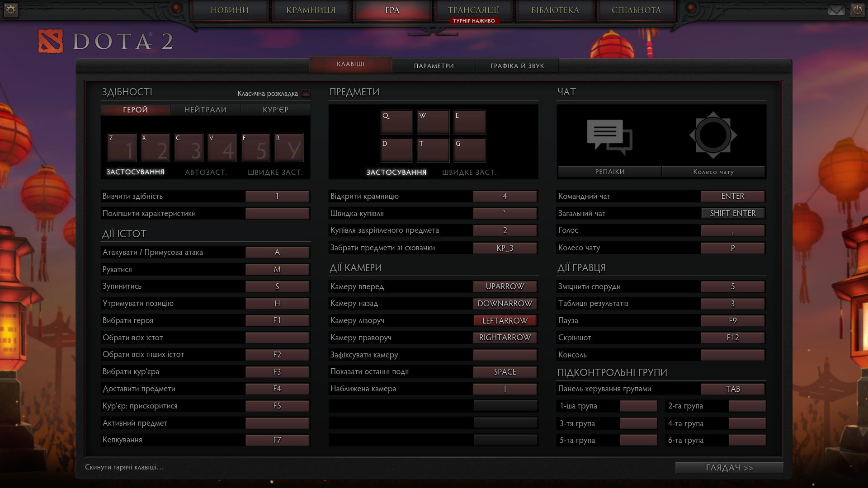This screenshot has height=488, width=868.
Task: Rebind Швидка купівля key field
Action: point(505,213)
